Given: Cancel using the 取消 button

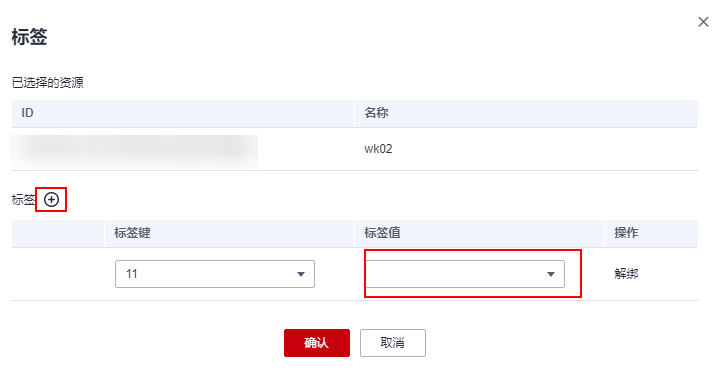Looking at the screenshot, I should pyautogui.click(x=393, y=343).
